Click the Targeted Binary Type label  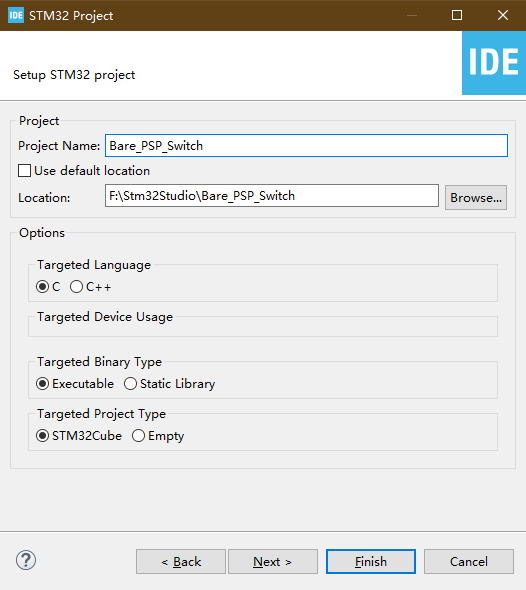pos(99,362)
